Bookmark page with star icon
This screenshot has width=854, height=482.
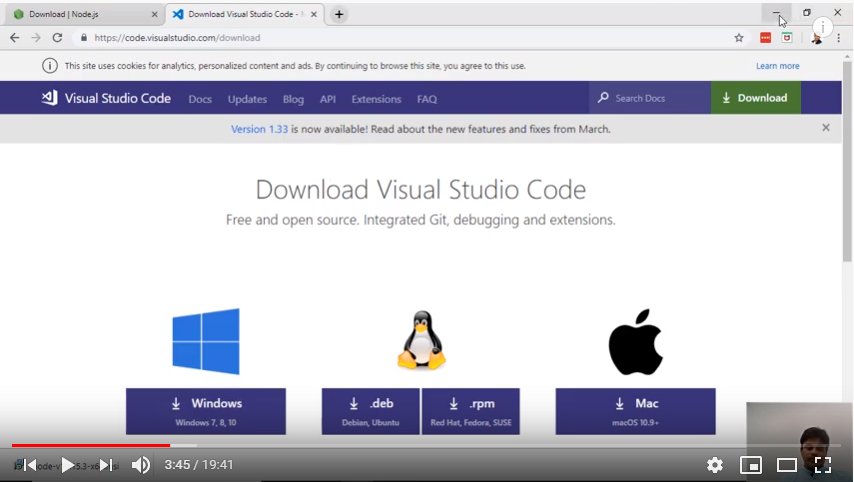pyautogui.click(x=739, y=38)
